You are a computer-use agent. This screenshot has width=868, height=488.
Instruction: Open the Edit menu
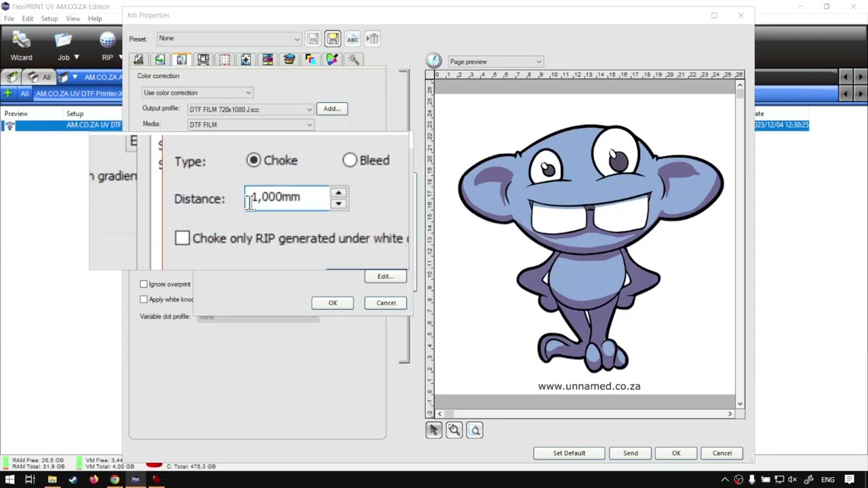(x=27, y=18)
